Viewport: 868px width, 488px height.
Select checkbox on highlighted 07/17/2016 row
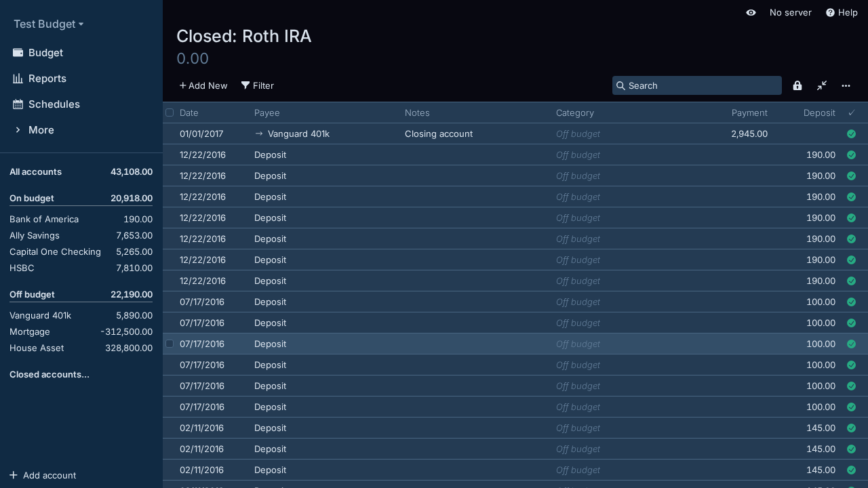[x=170, y=344]
